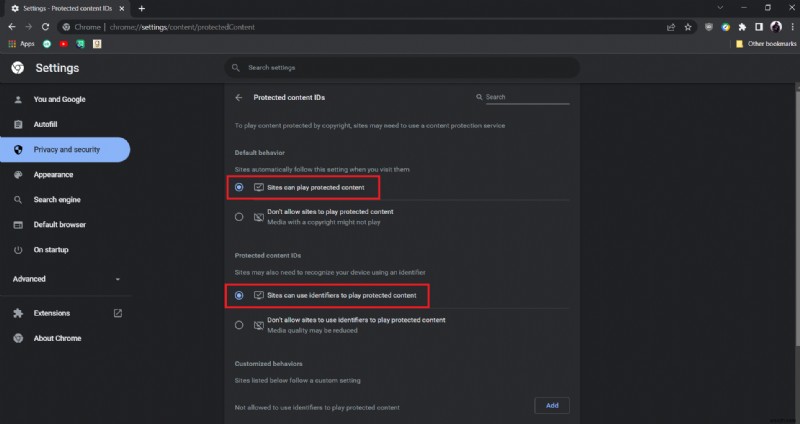This screenshot has height=424, width=800.
Task: Click the shield extension icon in toolbar
Action: (x=709, y=27)
